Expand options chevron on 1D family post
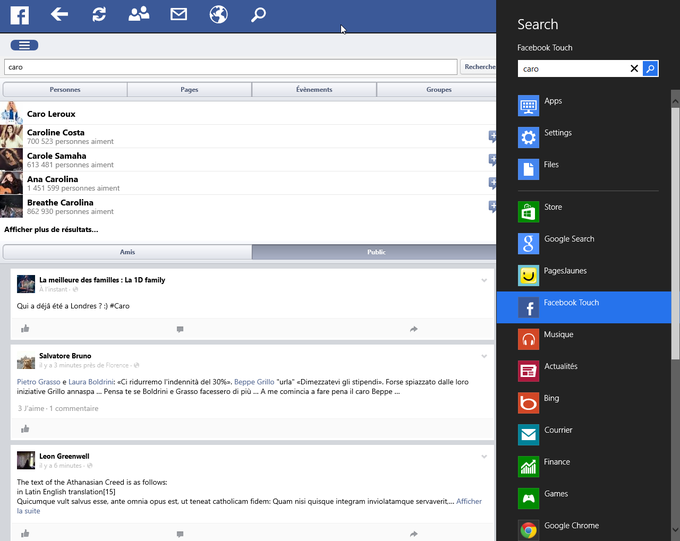This screenshot has height=541, width=680. [484, 280]
